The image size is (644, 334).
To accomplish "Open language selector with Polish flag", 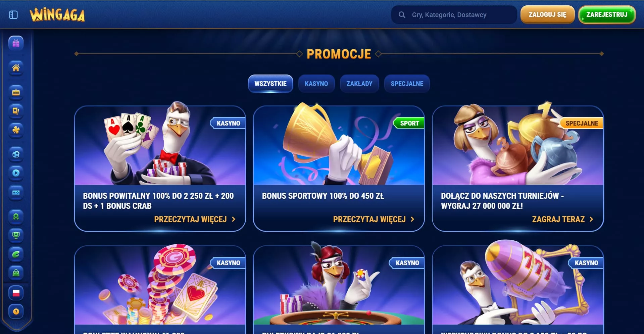I will pos(16,293).
